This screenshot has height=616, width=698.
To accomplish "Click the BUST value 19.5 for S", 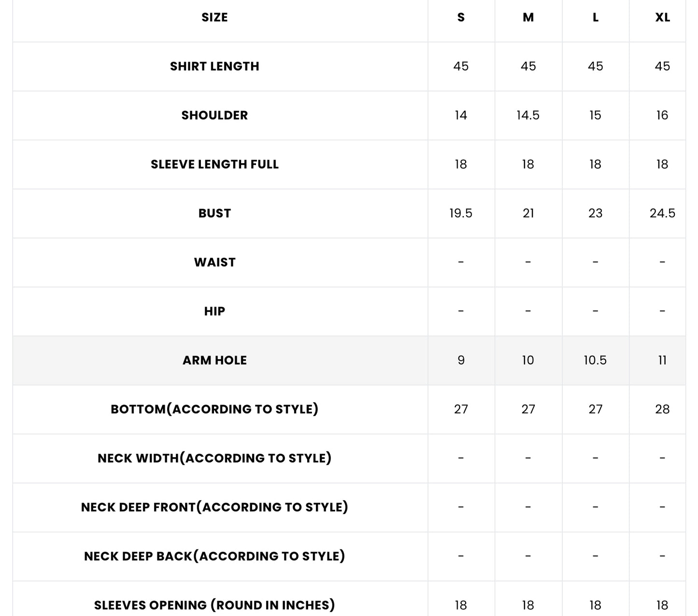I will [461, 213].
